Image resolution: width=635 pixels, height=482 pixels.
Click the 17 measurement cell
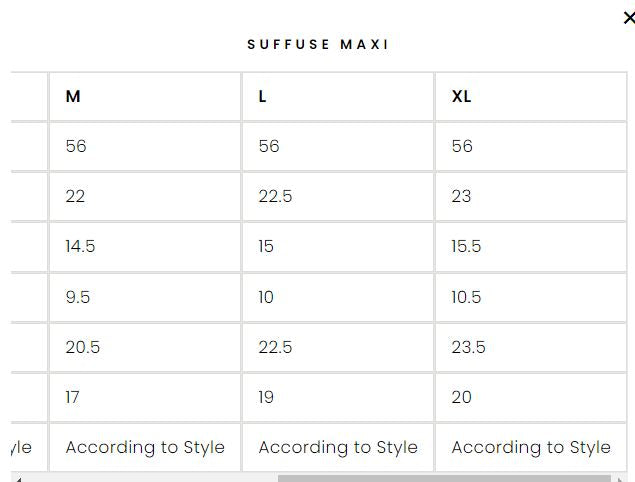pyautogui.click(x=72, y=397)
